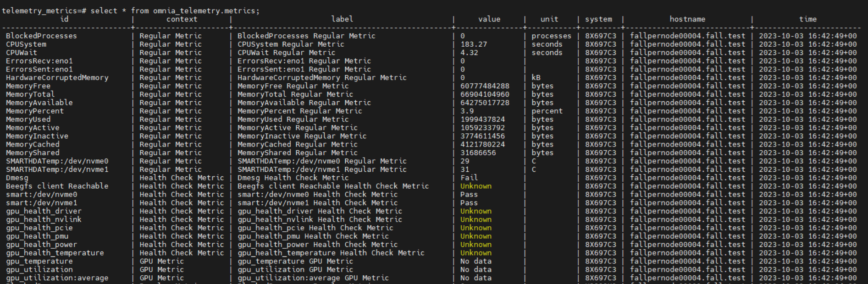Select the ErrorsSent:eno1 id cell
The width and height of the screenshot is (868, 284).
pos(39,69)
